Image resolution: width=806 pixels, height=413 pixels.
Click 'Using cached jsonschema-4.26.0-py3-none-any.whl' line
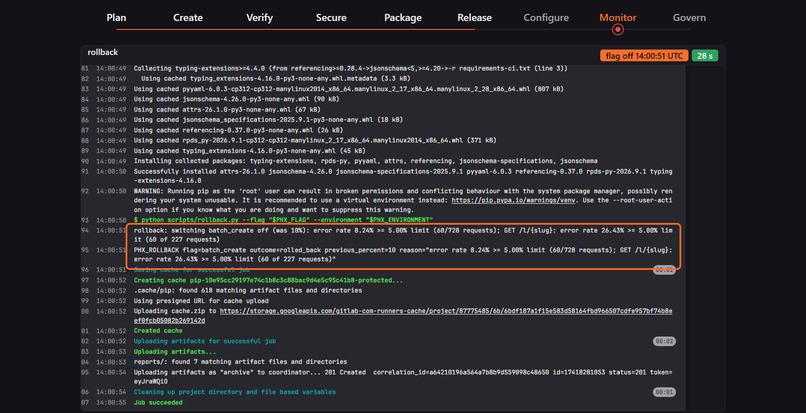(x=236, y=99)
